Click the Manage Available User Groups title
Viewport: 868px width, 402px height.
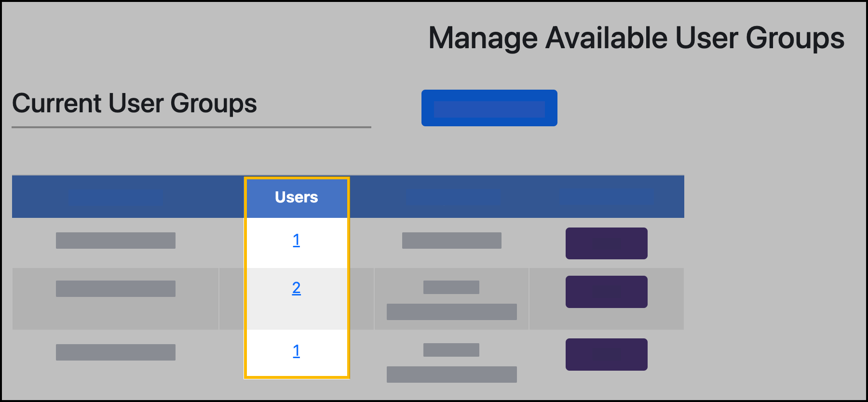click(x=637, y=37)
